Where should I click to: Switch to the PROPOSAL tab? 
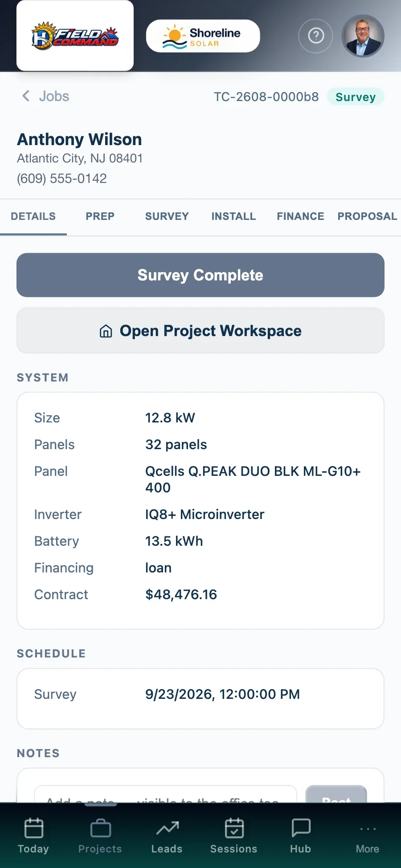coord(368,216)
